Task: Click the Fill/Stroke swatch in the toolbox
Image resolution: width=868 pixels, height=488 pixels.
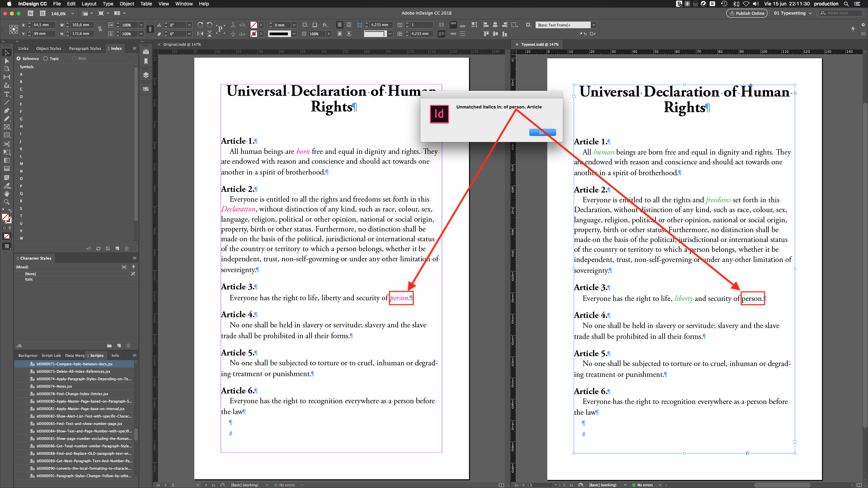Action: (6, 219)
